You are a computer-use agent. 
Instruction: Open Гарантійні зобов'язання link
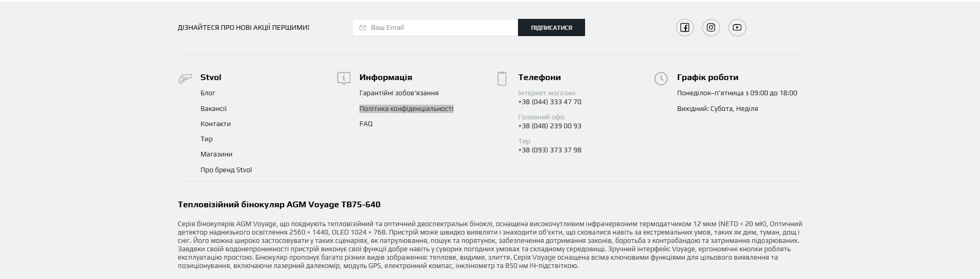coord(399,93)
